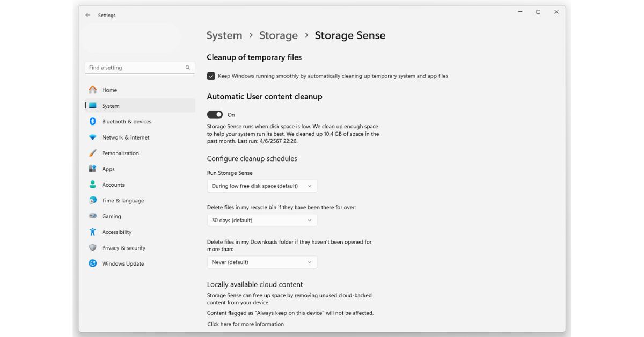Click the Find a setting search box

coord(140,68)
